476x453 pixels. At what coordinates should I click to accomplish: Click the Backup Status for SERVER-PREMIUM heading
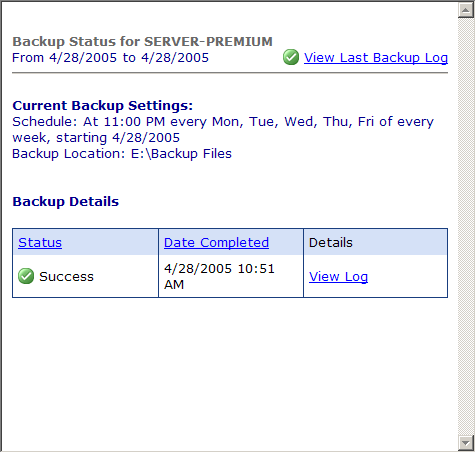pyautogui.click(x=142, y=42)
